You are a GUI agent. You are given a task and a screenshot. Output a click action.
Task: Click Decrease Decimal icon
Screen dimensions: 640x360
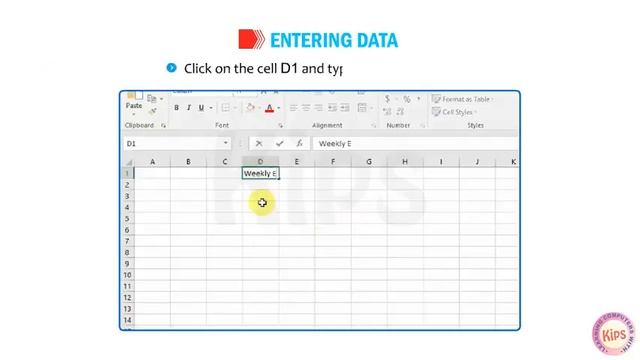400,111
